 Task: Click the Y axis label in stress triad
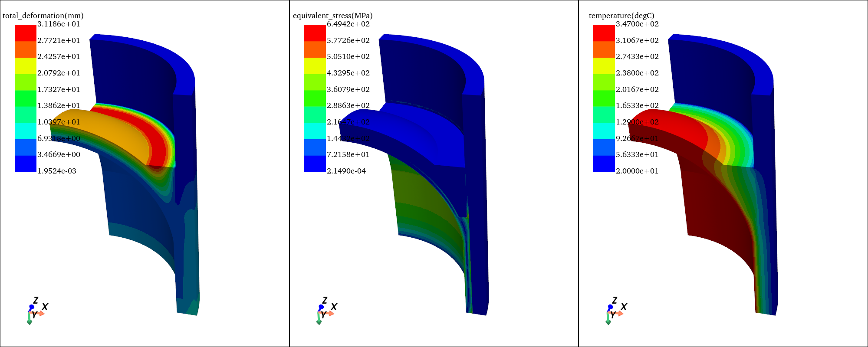coord(324,315)
